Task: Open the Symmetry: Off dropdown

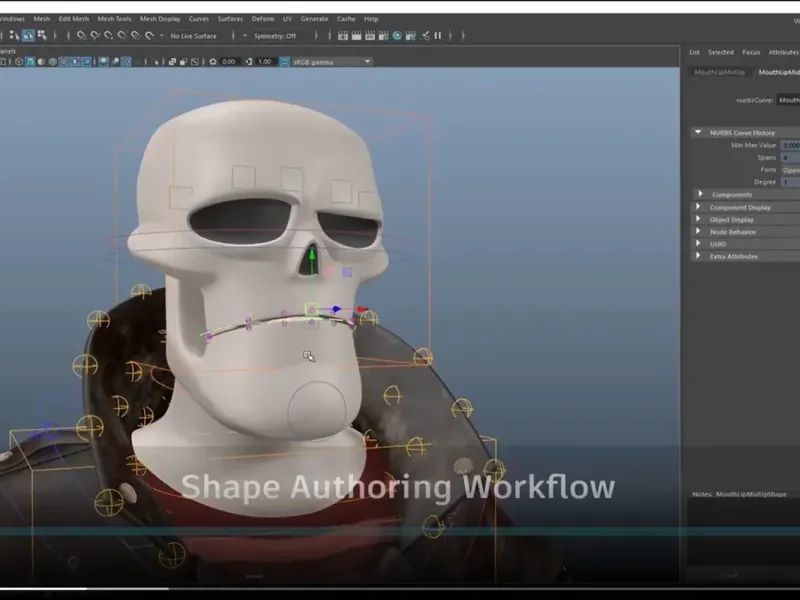Action: coord(275,36)
